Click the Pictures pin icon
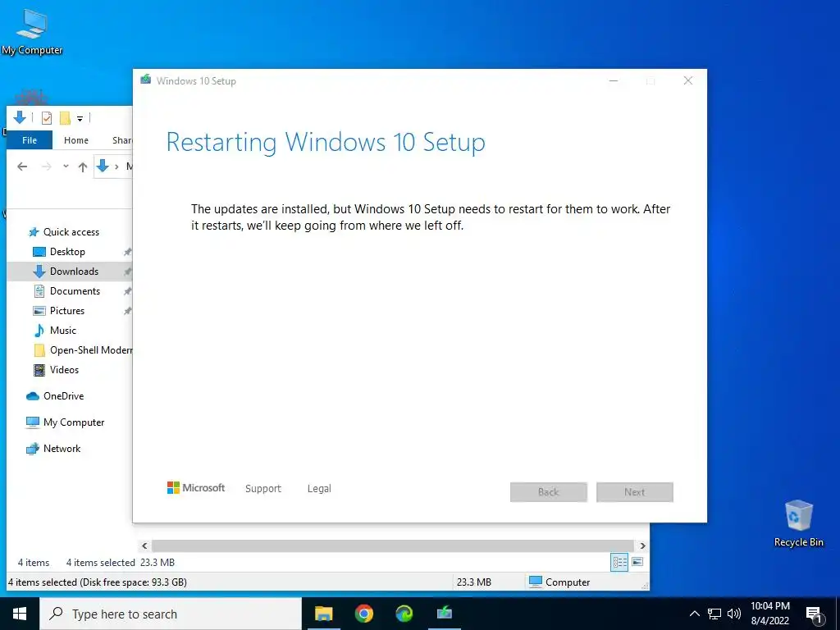Image resolution: width=840 pixels, height=630 pixels. click(x=127, y=311)
